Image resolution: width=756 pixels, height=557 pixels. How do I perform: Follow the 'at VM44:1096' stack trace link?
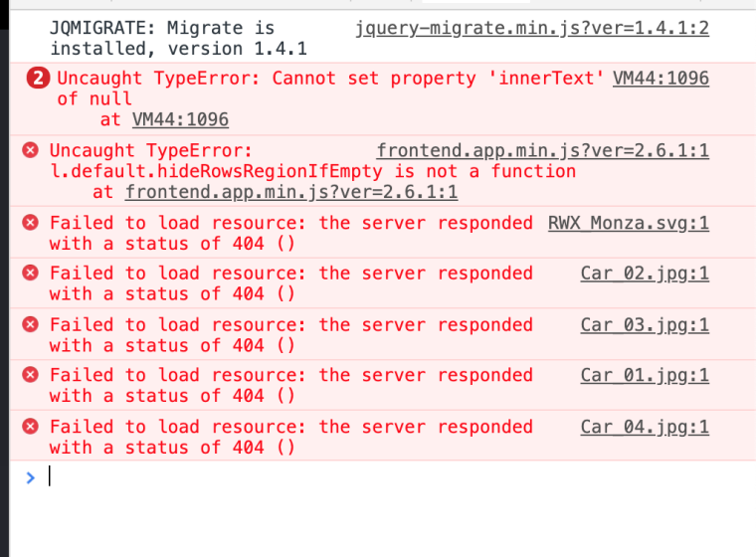coord(180,119)
